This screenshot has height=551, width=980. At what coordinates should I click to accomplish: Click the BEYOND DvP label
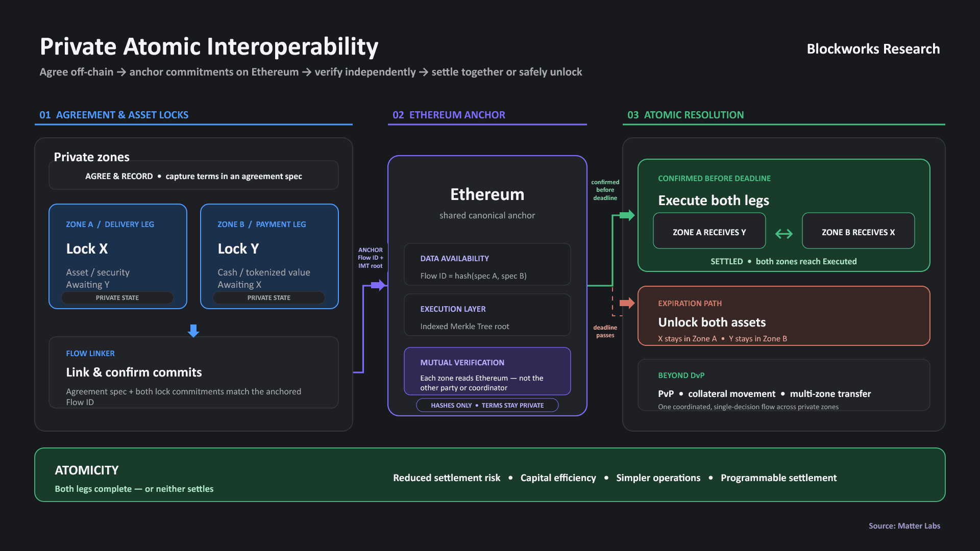click(681, 375)
